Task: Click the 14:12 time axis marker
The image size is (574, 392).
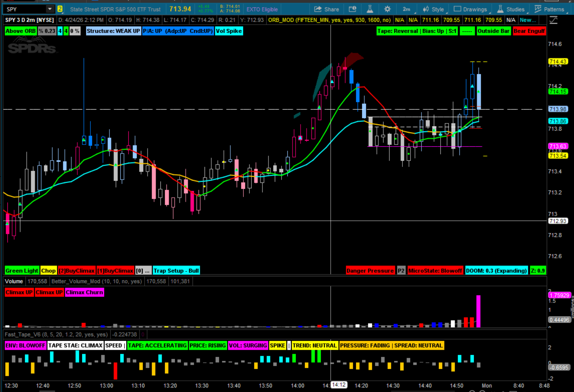Action: click(339, 385)
